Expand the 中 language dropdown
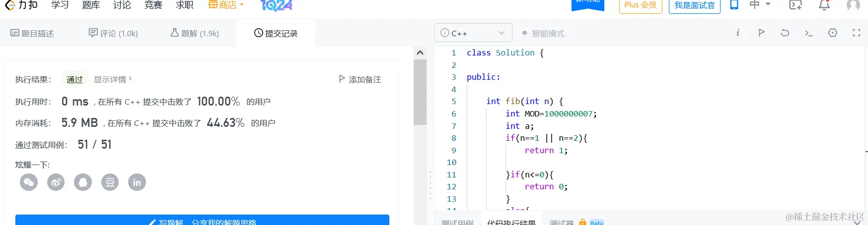 760,5
